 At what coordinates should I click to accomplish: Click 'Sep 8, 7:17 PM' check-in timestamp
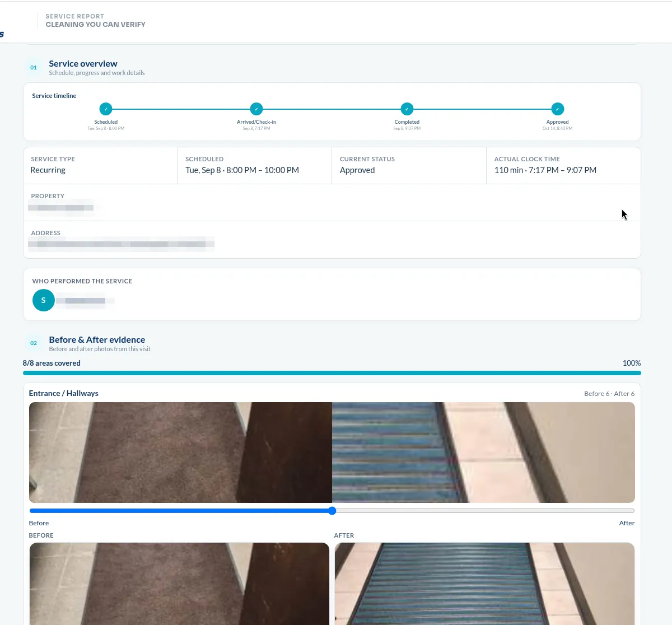[x=256, y=128]
